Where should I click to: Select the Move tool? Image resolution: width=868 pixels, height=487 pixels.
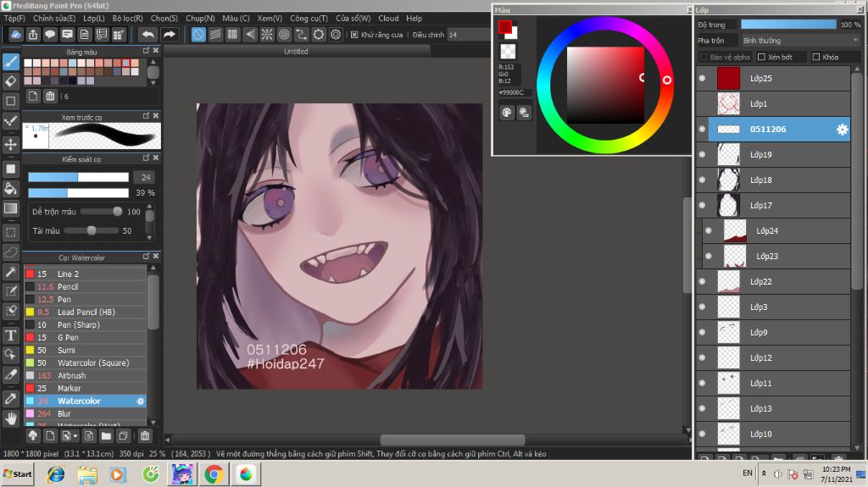tap(10, 145)
